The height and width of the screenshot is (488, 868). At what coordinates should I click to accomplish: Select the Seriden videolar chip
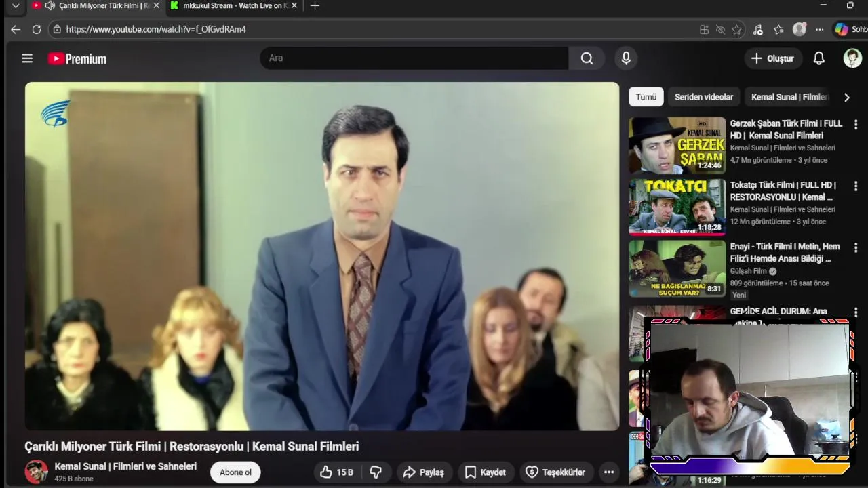(704, 97)
